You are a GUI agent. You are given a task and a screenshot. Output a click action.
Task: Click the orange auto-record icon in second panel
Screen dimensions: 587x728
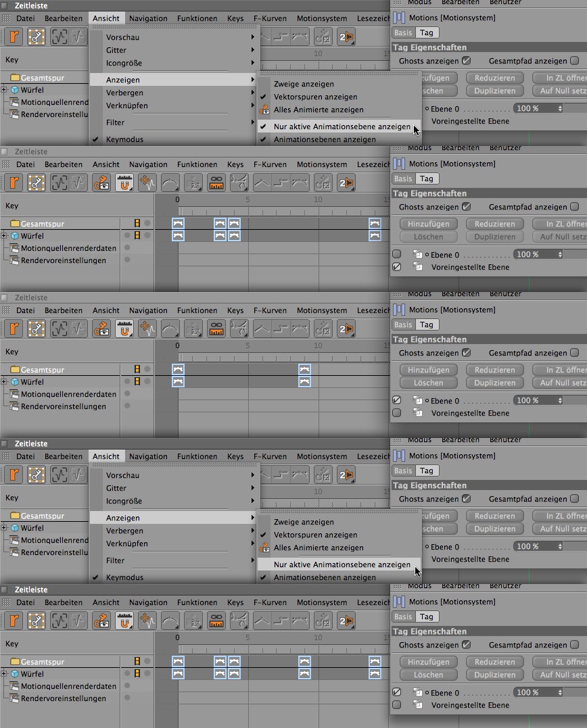pos(14,183)
